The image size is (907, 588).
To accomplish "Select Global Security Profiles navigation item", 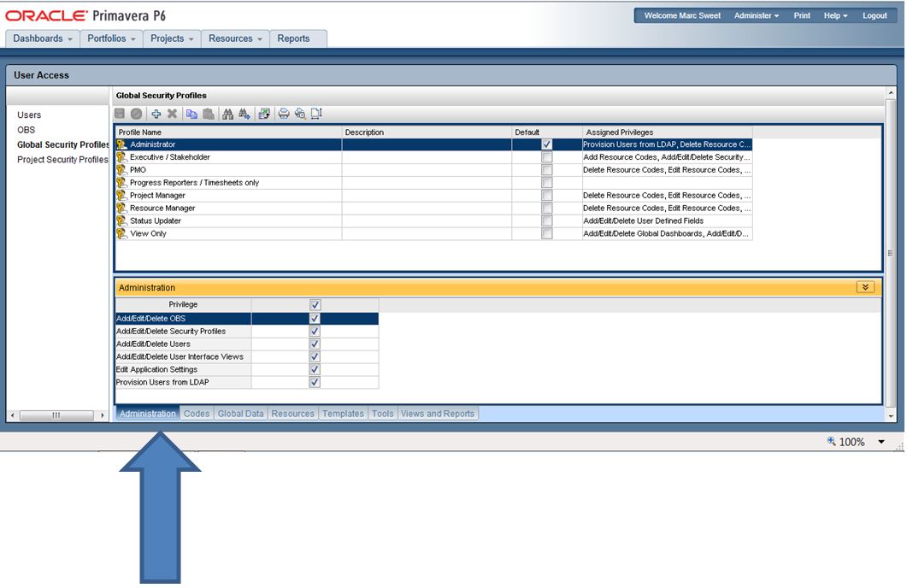I will coord(63,144).
